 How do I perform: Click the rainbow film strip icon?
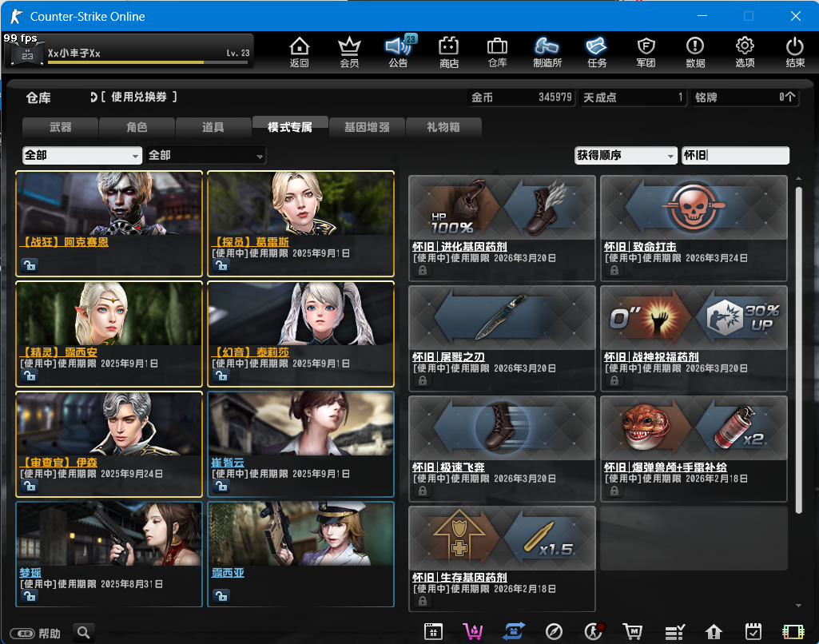click(793, 632)
